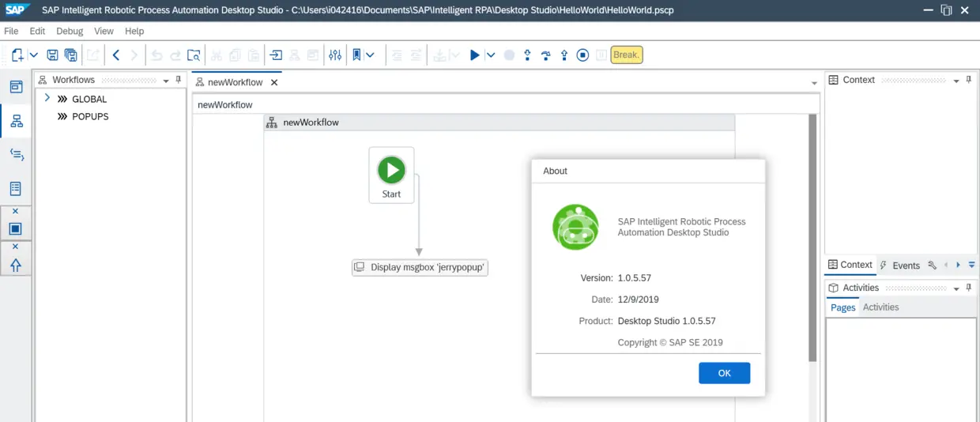Open the Workflows perspective in the left sidebar
The image size is (980, 422).
[x=16, y=121]
